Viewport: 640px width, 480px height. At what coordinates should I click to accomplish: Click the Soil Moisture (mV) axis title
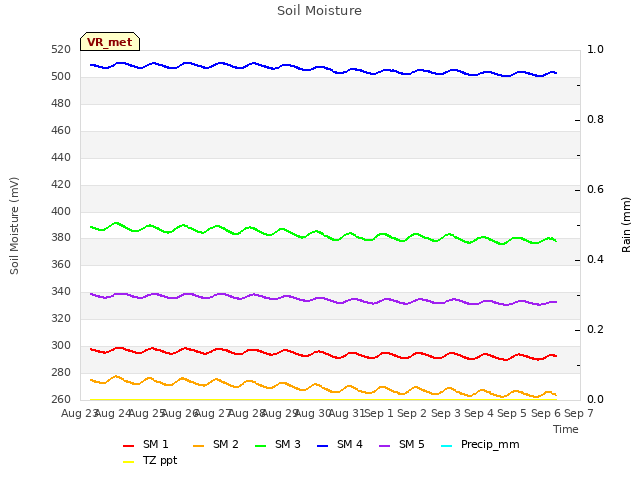tap(14, 226)
